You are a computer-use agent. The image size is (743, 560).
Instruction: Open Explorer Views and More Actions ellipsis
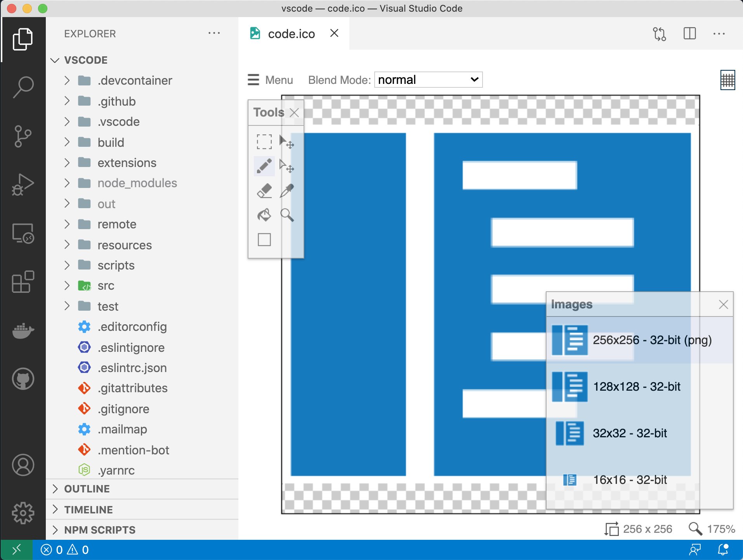coord(214,33)
